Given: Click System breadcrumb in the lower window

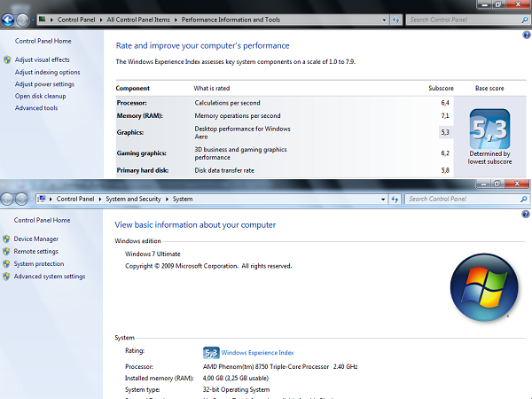Looking at the screenshot, I should pyautogui.click(x=183, y=199).
